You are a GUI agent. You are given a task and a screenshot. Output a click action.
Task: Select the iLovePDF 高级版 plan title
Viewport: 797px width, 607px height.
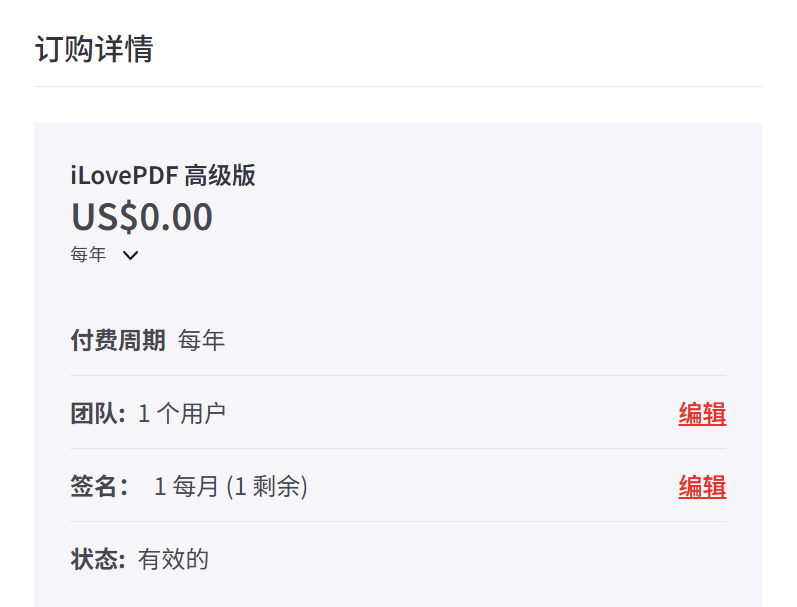coord(163,176)
